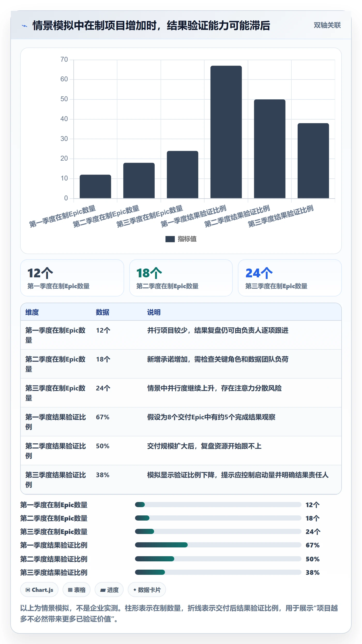Select the table note 并行项目较少，结果复盘仍可由负责人逐项跟进
The image size is (362, 644).
[x=218, y=330]
